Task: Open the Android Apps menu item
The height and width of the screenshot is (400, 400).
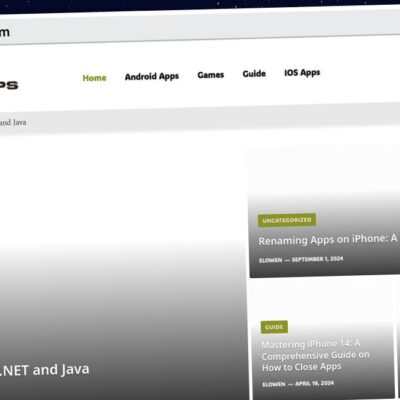Action: coord(152,77)
